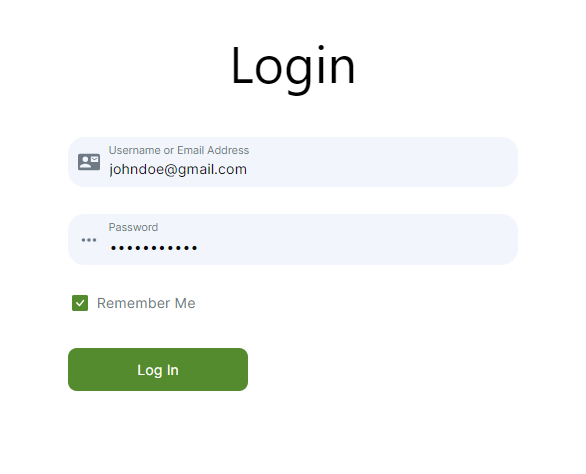Click the small Password label
Viewport: 586px width, 474px height.
pyautogui.click(x=133, y=227)
